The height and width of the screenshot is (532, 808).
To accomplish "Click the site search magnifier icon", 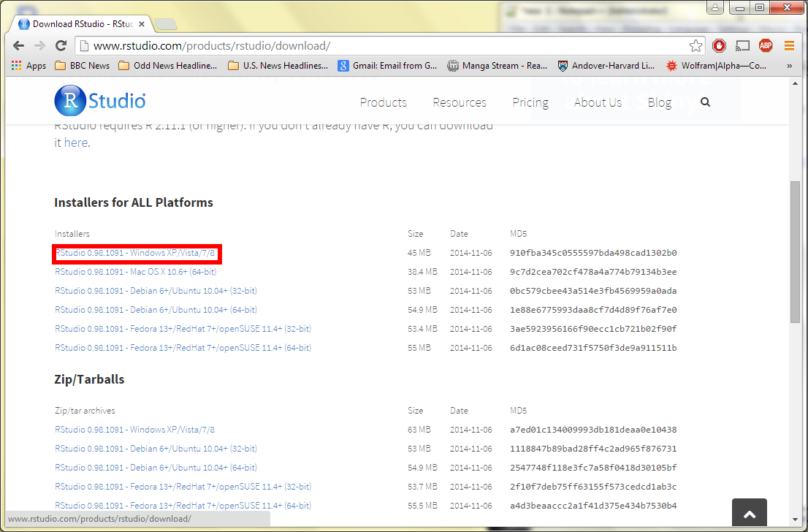I will click(706, 102).
